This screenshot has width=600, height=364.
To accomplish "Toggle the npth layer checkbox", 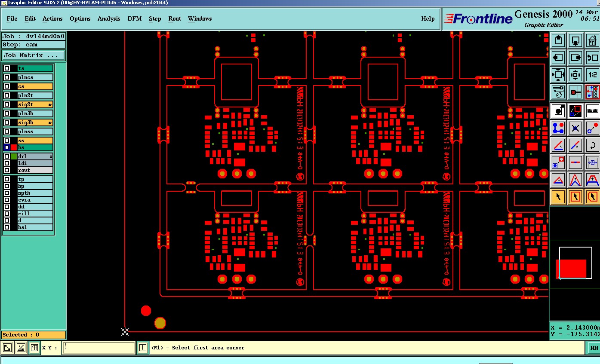I will (7, 193).
